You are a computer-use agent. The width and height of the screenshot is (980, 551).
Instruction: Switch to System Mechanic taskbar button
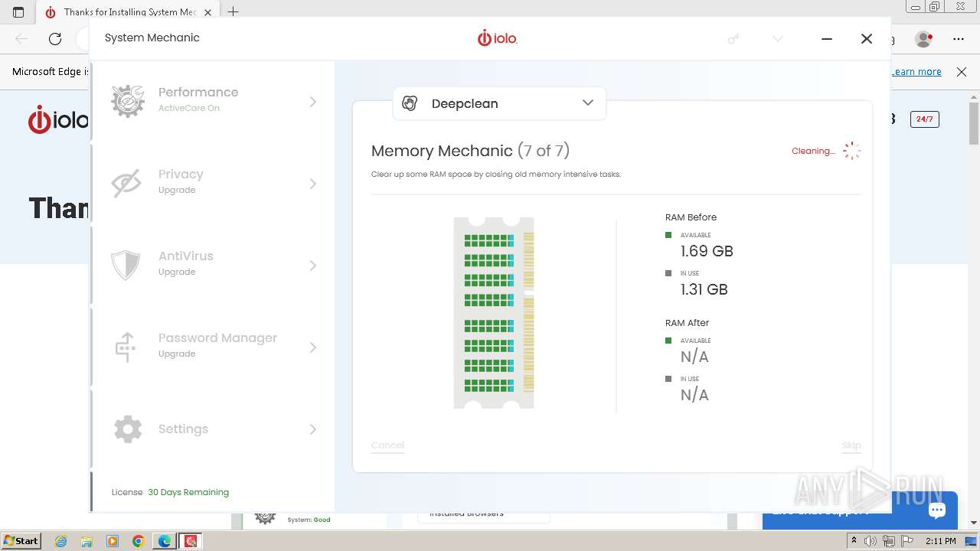(x=191, y=541)
